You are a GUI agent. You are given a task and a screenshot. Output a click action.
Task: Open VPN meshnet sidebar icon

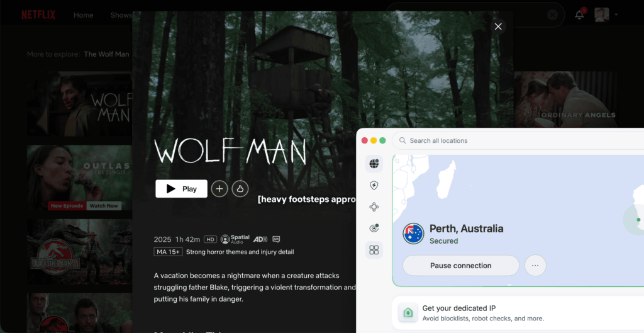click(374, 207)
